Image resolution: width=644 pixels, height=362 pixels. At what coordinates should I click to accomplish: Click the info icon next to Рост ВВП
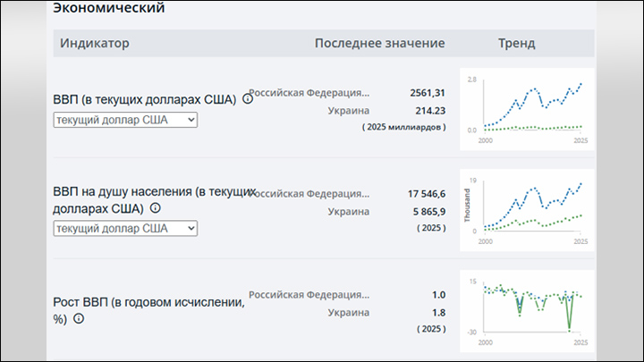pyautogui.click(x=79, y=318)
